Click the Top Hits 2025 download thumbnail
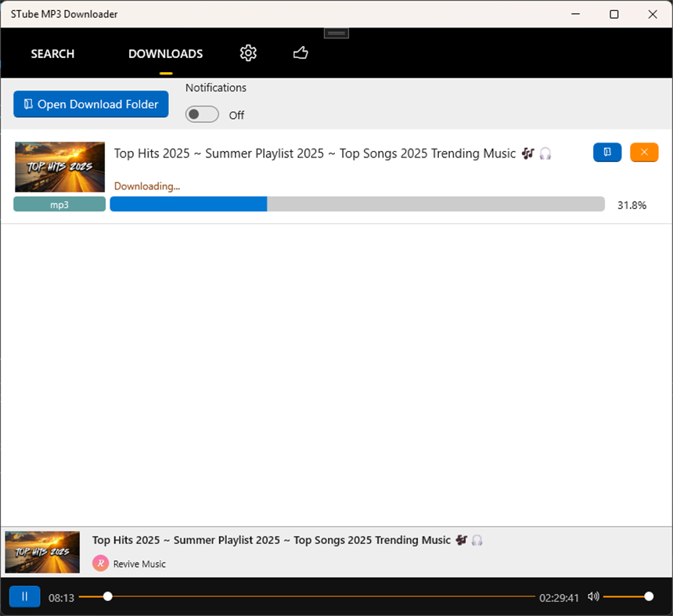673x616 pixels. pyautogui.click(x=59, y=167)
